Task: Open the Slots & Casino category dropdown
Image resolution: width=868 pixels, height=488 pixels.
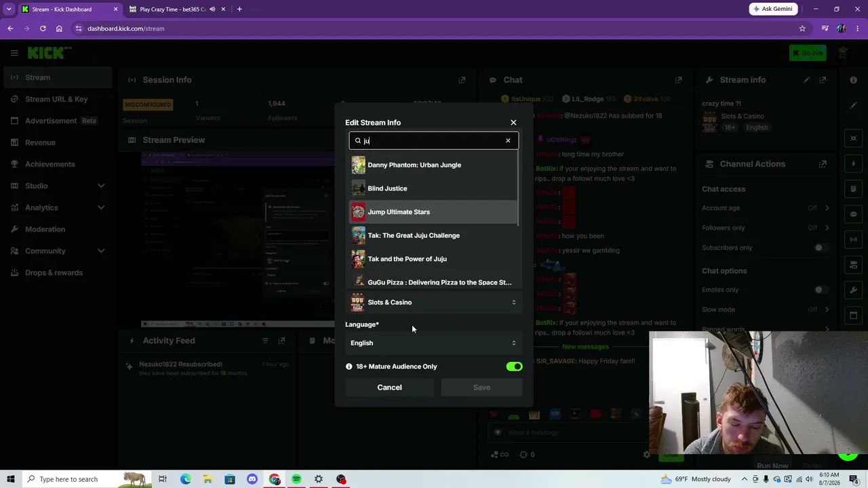Action: (x=433, y=302)
